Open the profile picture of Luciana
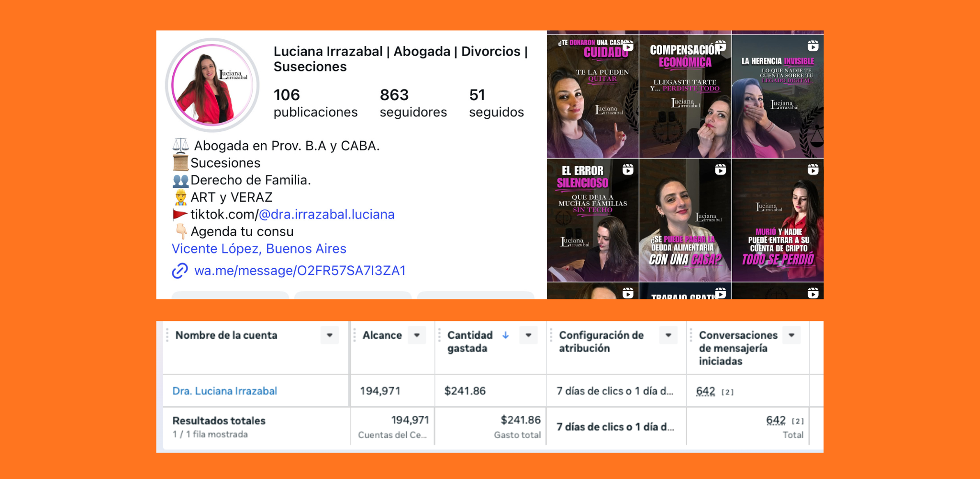980x479 pixels. 212,85
